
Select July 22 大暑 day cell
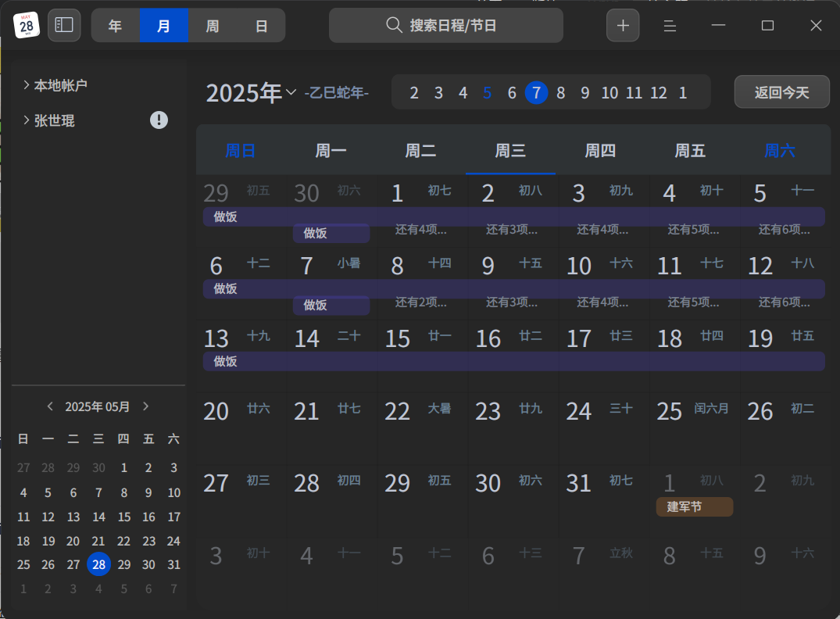(422, 429)
